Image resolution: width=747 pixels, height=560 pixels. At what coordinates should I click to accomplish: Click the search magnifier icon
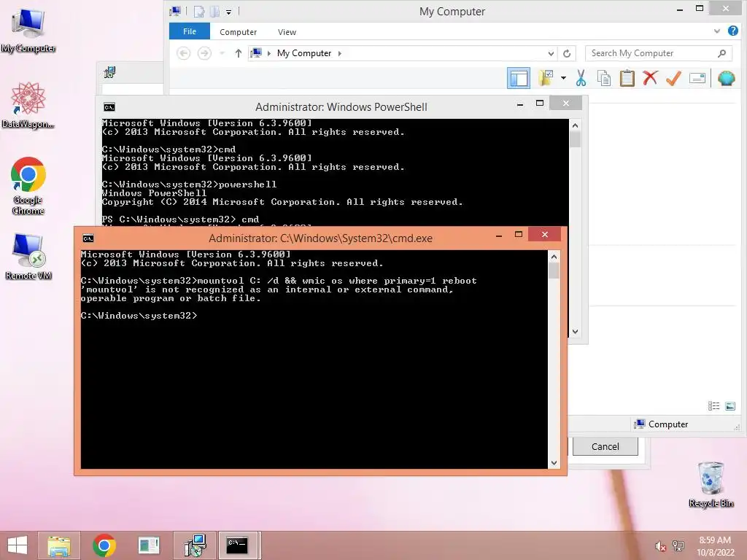point(721,53)
